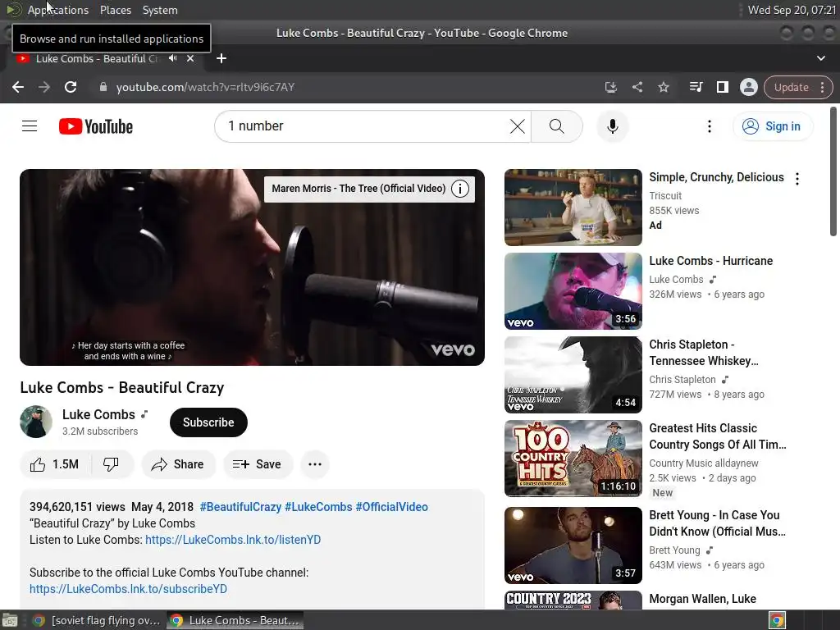Viewport: 840px width, 630px height.
Task: Toggle Chrome side panel
Action: click(x=722, y=87)
